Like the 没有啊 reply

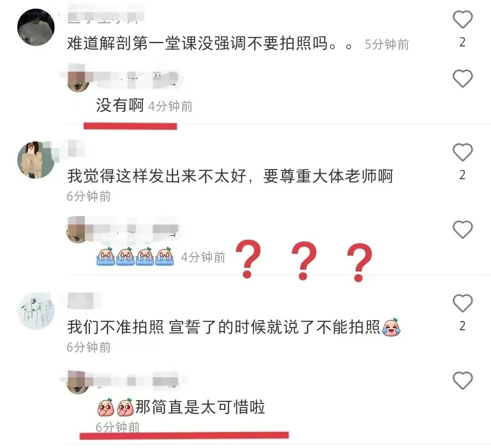(462, 78)
